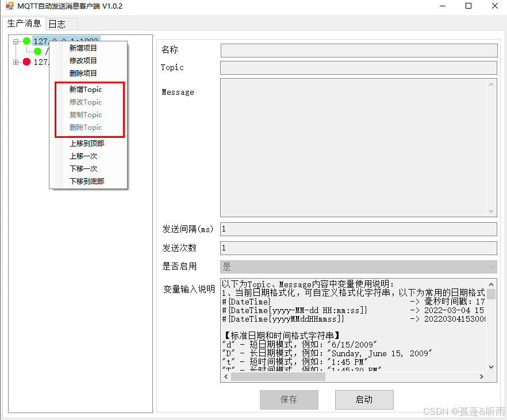The height and width of the screenshot is (420, 507).
Task: Click the 变量输入说明 horizontal scroll-right arrow
Action: point(482,377)
